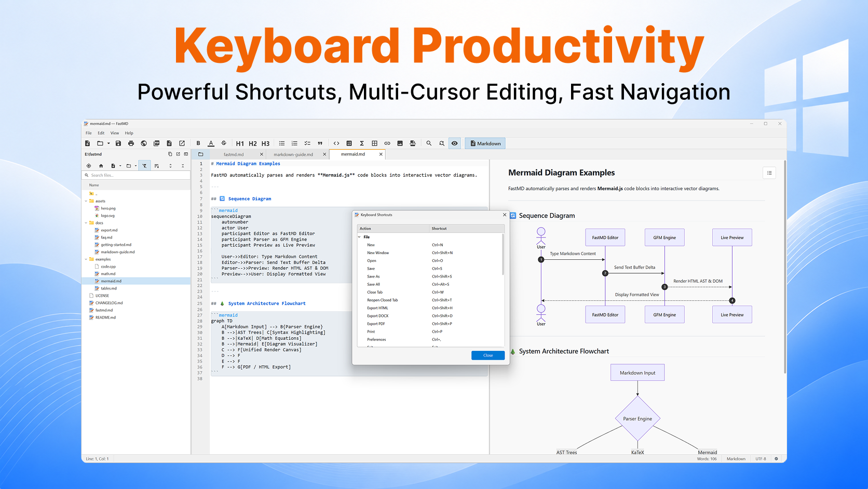
Task: Select hero.png in the file tree
Action: coord(108,208)
